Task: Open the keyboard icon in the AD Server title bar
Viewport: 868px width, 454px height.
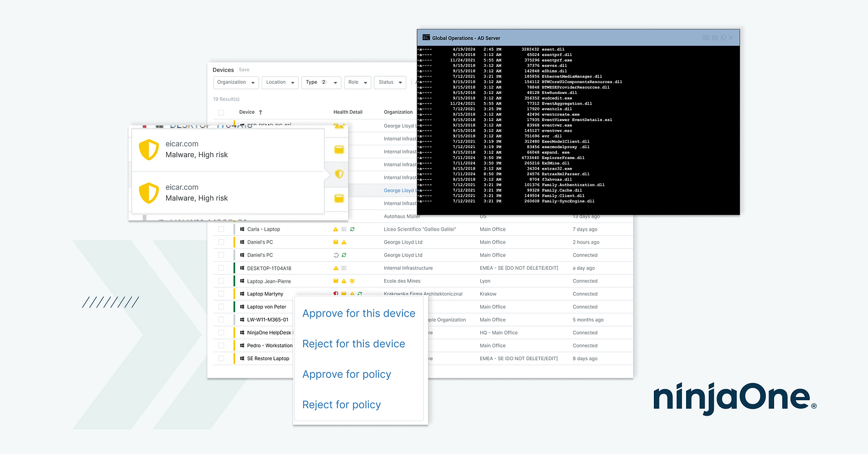Action: [x=706, y=37]
